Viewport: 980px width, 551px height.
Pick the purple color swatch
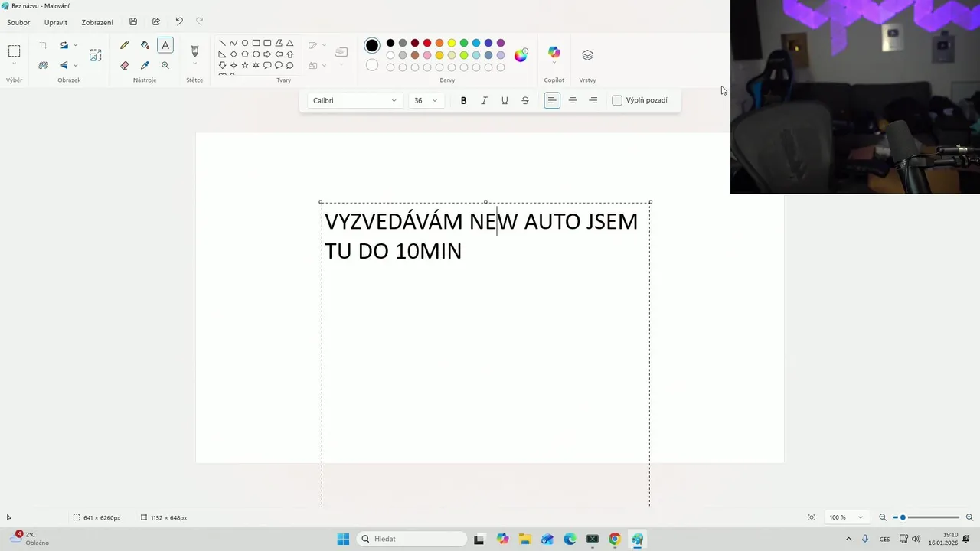click(x=501, y=43)
